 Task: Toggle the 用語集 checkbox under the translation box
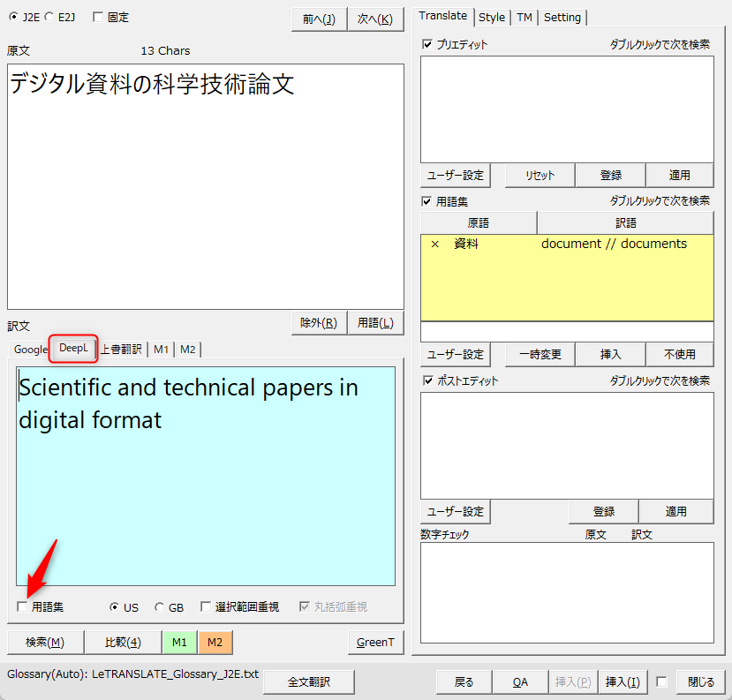point(22,607)
